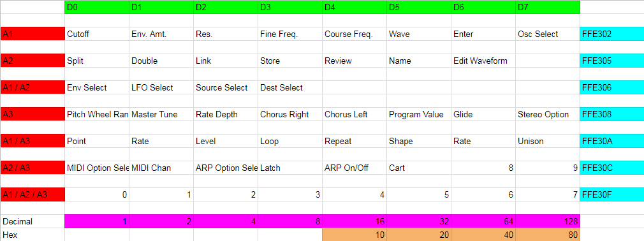Select the Cutoff cell
This screenshot has height=241, width=644.
coord(97,34)
